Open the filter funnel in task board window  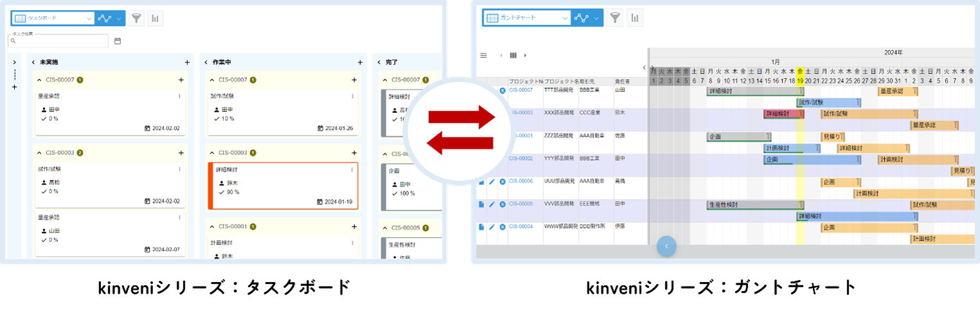[136, 18]
